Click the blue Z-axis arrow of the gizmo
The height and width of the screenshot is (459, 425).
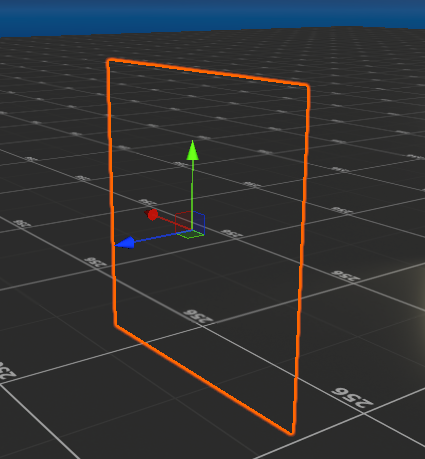(125, 243)
